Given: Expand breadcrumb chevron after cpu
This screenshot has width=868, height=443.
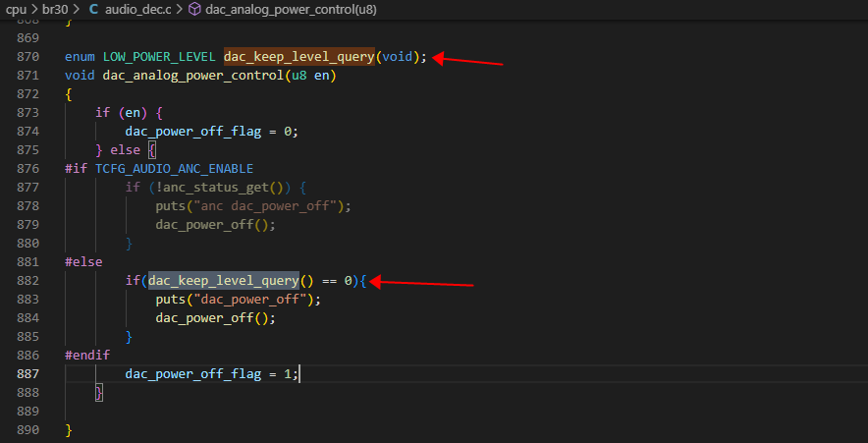Looking at the screenshot, I should click(35, 10).
